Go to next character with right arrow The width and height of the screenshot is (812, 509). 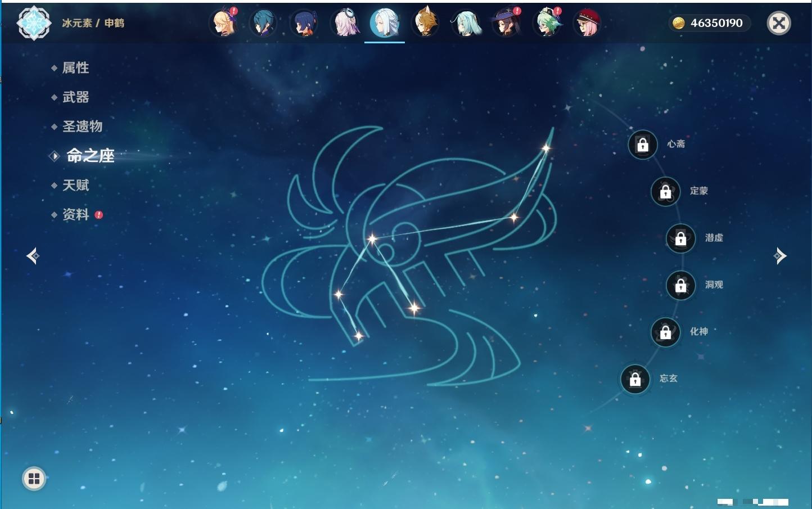pyautogui.click(x=780, y=256)
